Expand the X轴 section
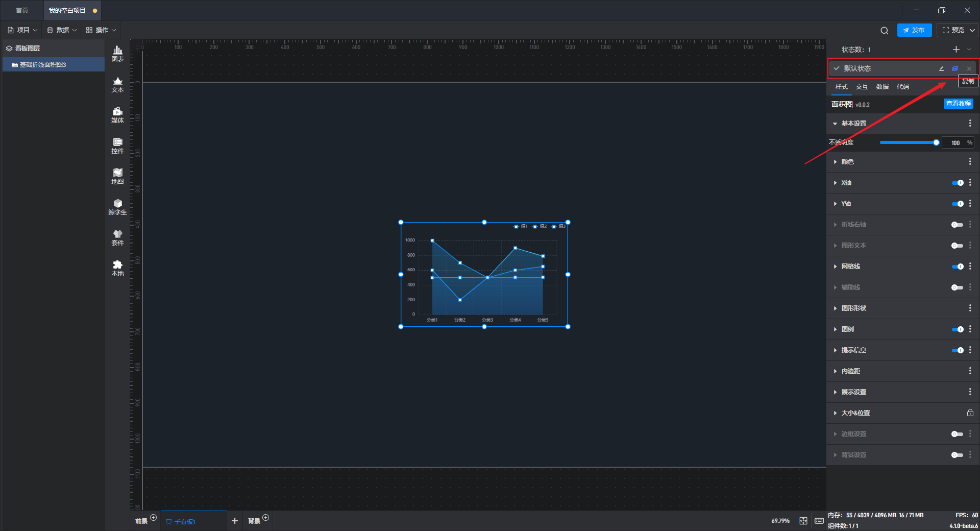This screenshot has height=531, width=980. [835, 183]
